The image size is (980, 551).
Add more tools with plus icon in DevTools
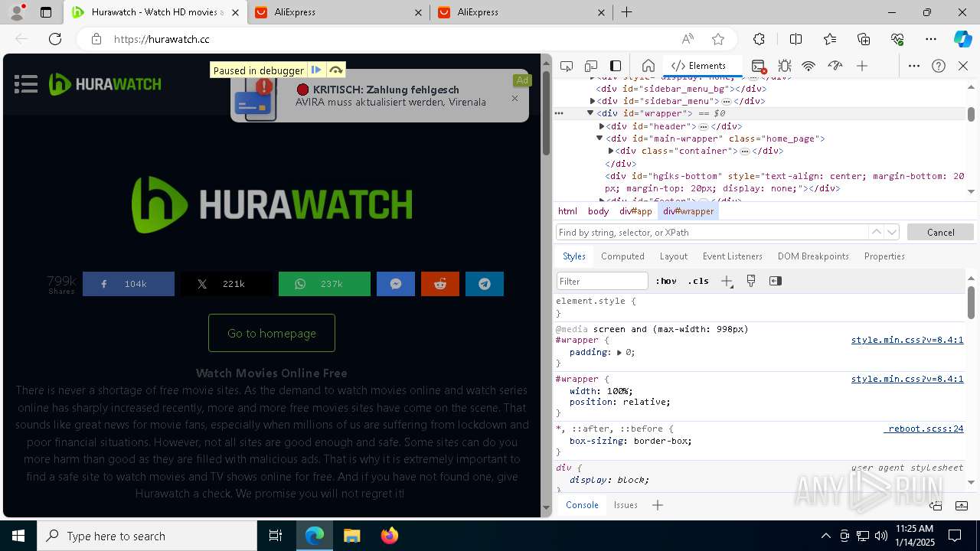pos(862,66)
